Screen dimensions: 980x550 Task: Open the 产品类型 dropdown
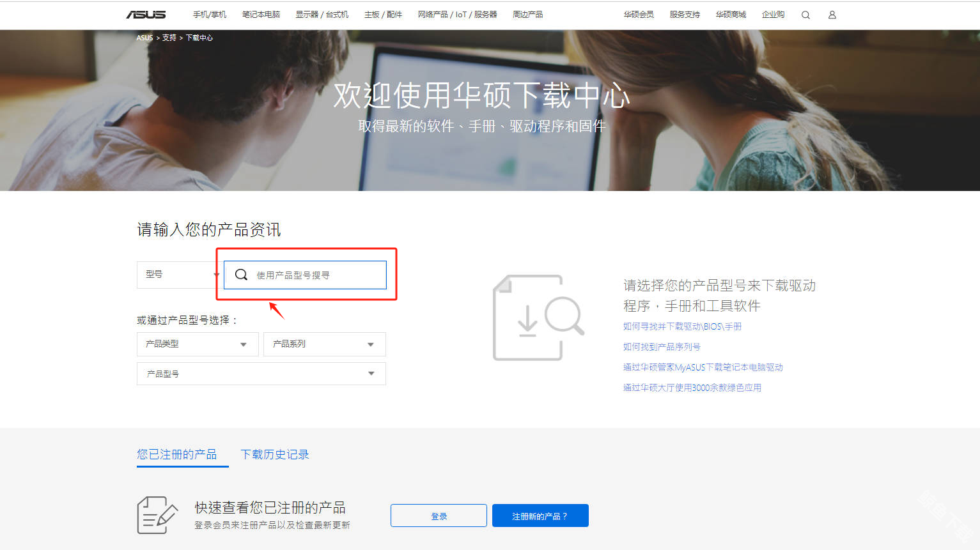click(x=197, y=344)
